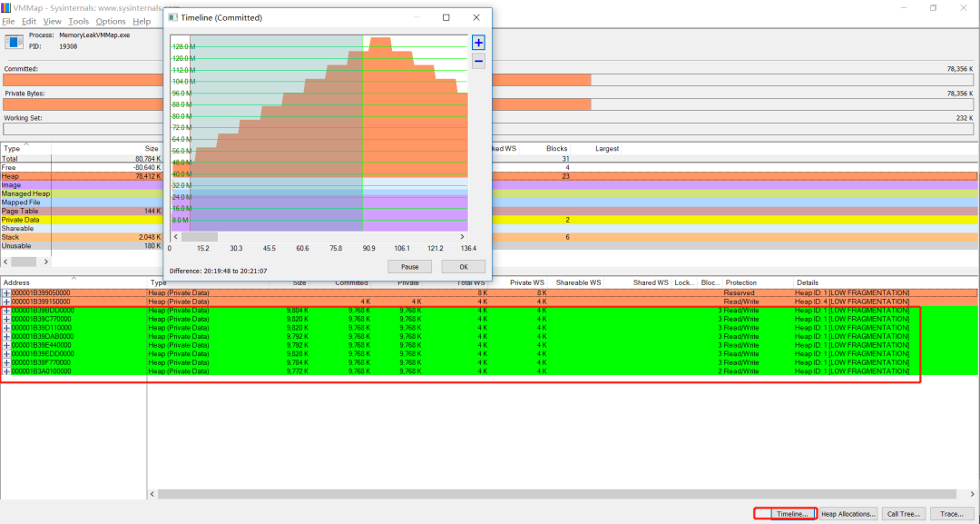Sort by Protection column header

758,282
